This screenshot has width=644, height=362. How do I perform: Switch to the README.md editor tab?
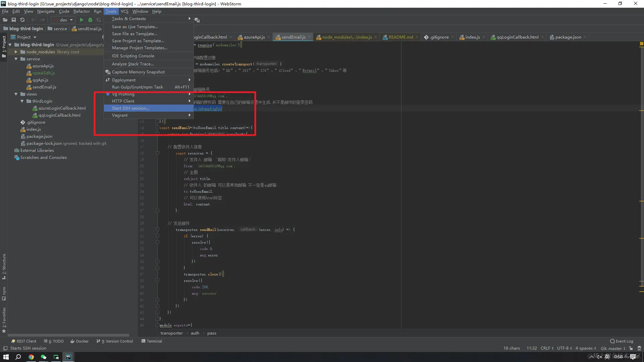point(400,37)
